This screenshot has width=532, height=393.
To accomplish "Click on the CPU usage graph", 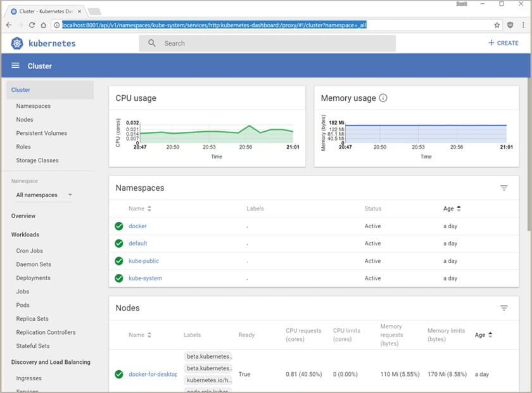I will 216,133.
